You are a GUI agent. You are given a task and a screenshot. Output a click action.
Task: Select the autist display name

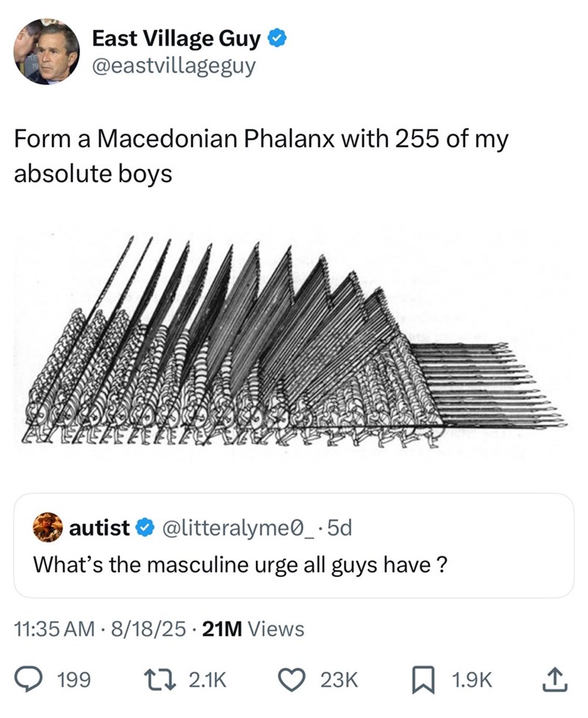tap(99, 527)
